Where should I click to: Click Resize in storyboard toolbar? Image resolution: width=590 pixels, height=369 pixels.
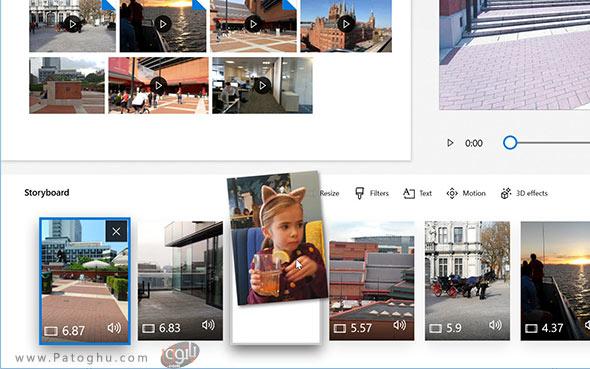coord(329,193)
